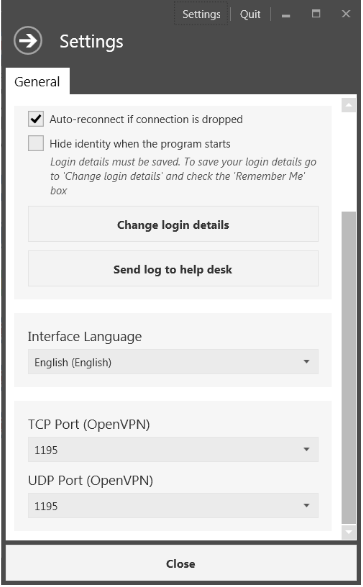363x587 pixels.
Task: Click the Interface Language dropdown arrow
Action: [306, 362]
